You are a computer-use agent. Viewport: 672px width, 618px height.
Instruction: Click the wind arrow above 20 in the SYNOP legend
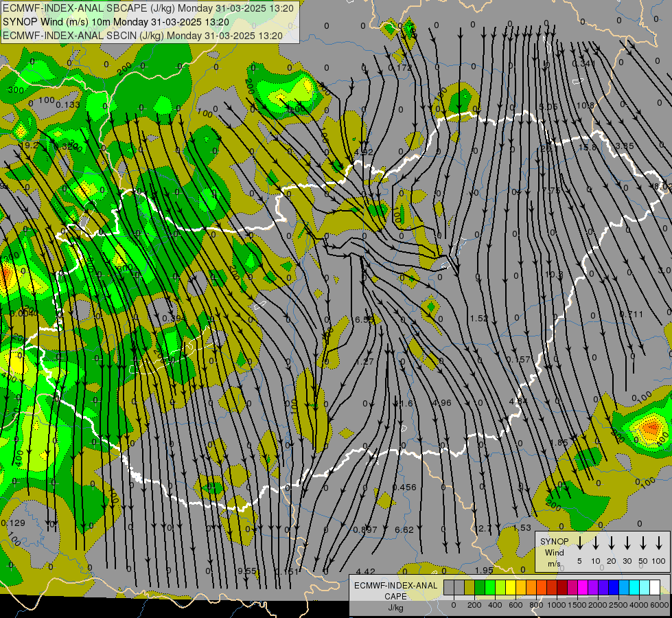click(x=612, y=542)
